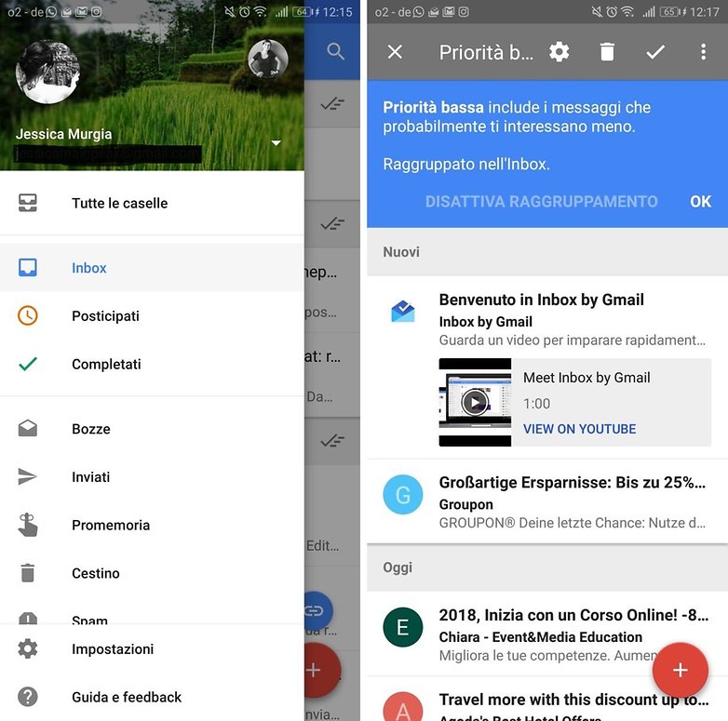The height and width of the screenshot is (721, 728).
Task: Tap the third sweep done icon
Action: 332,441
